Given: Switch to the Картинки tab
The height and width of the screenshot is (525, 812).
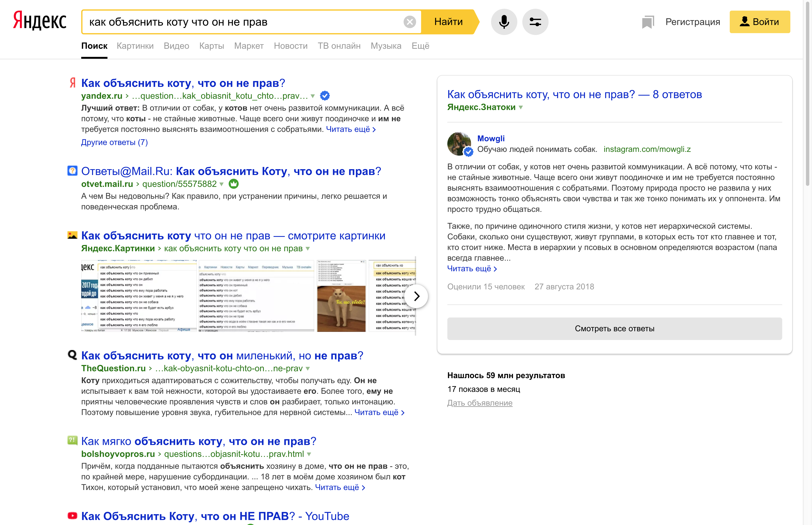Looking at the screenshot, I should tap(135, 46).
